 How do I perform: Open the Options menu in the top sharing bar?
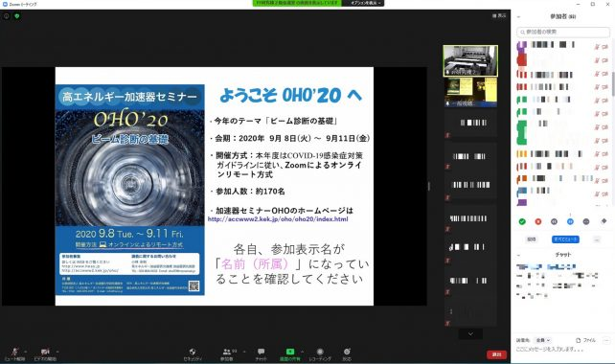click(363, 3)
